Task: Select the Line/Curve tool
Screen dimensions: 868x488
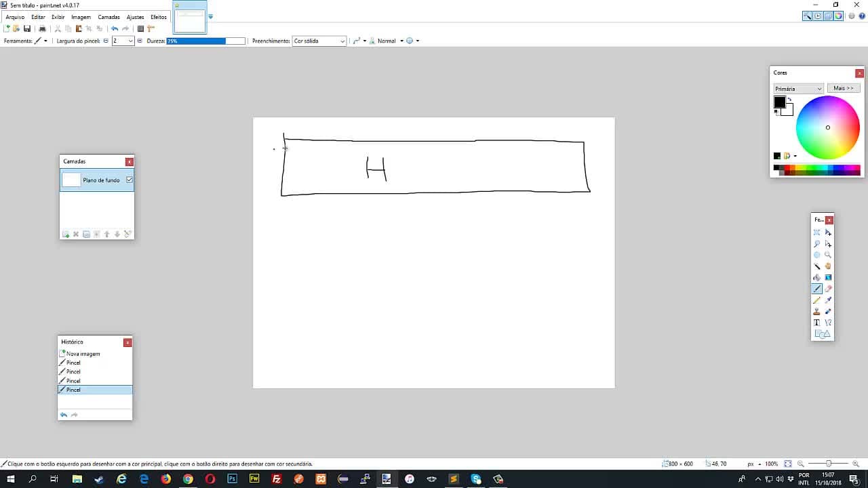Action: (828, 323)
